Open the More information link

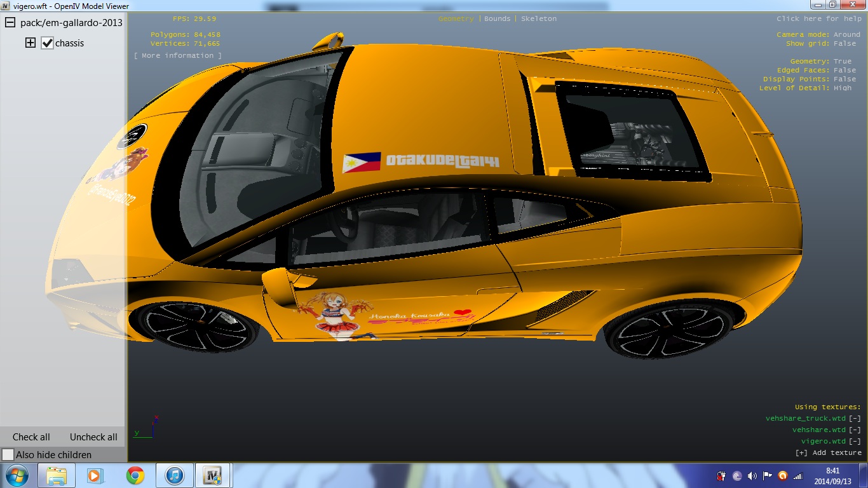(178, 55)
